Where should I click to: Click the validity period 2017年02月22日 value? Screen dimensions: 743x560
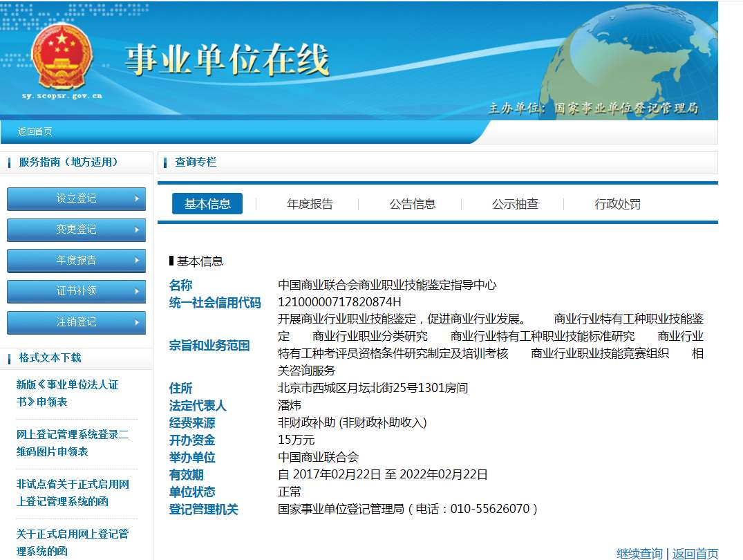pyautogui.click(x=382, y=474)
